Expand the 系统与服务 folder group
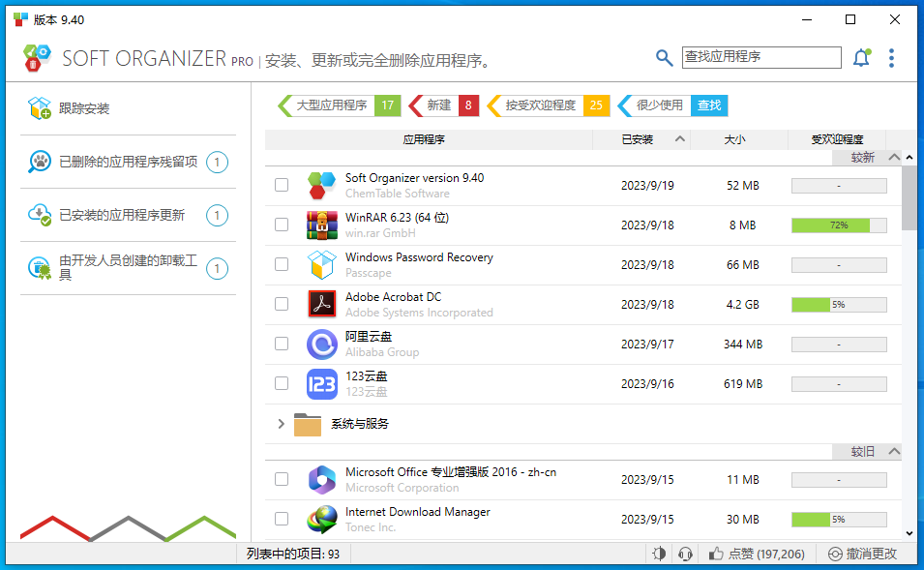This screenshot has width=924, height=570. point(282,424)
